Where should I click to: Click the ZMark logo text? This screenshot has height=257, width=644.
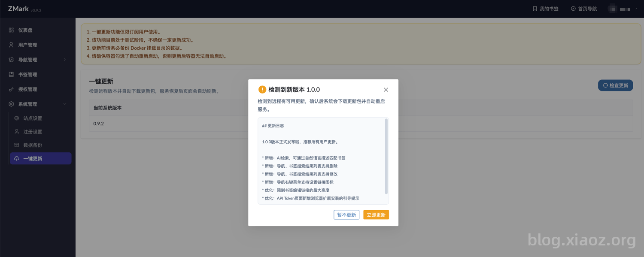18,9
